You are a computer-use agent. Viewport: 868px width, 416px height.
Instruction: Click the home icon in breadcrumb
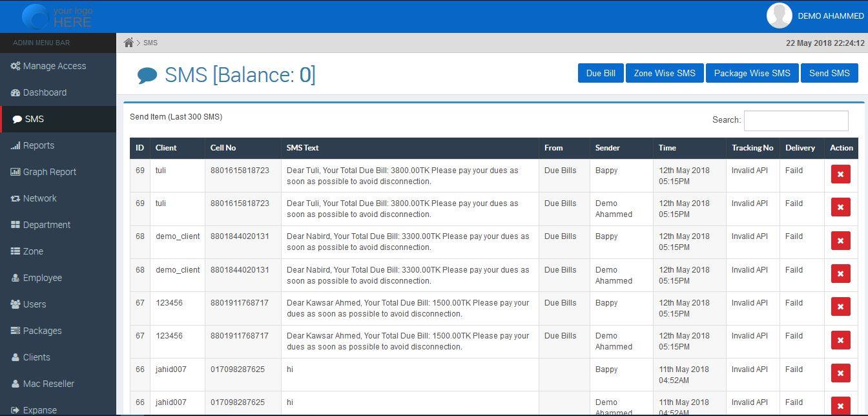(x=129, y=43)
